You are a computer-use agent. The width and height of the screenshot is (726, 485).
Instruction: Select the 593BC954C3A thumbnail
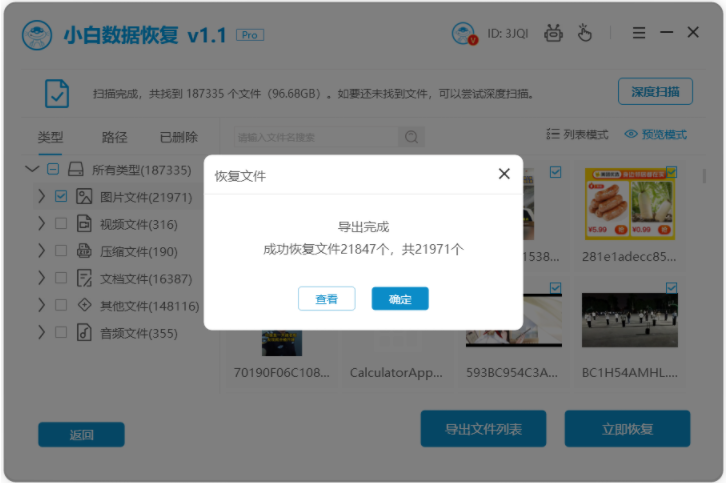(x=514, y=338)
